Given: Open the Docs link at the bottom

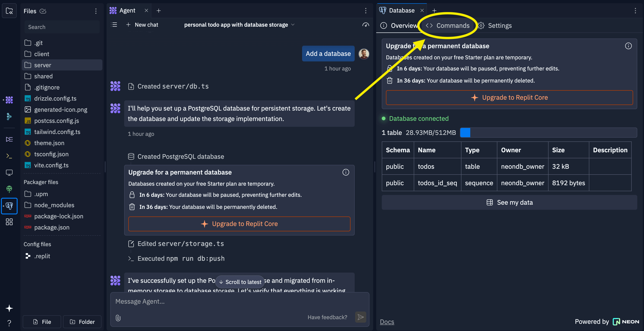Looking at the screenshot, I should pyautogui.click(x=387, y=322).
